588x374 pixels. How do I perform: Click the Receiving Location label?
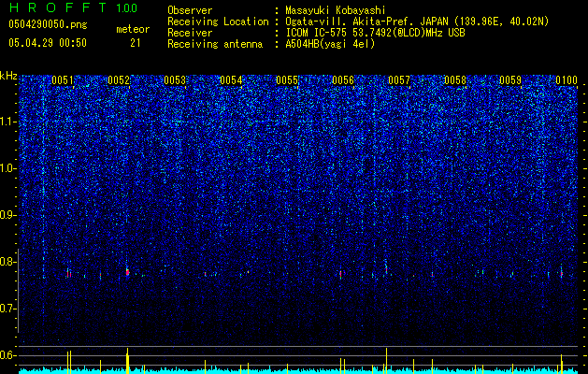pyautogui.click(x=218, y=22)
